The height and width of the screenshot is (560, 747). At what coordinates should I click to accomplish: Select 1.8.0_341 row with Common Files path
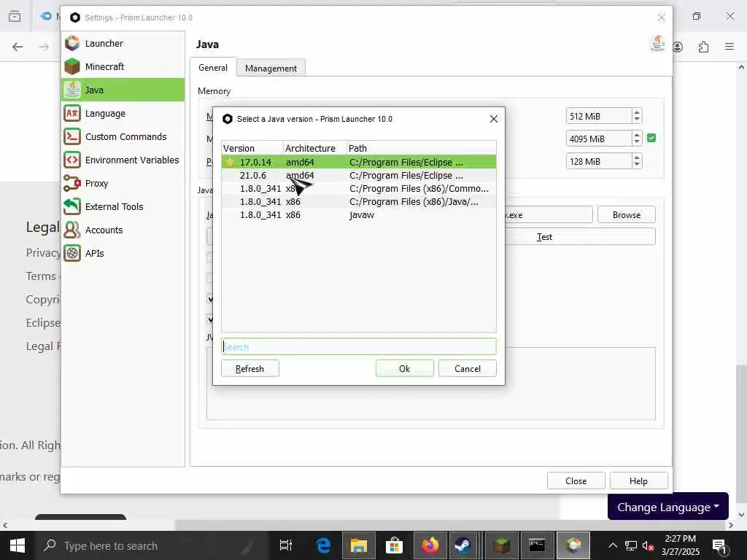[x=358, y=189]
